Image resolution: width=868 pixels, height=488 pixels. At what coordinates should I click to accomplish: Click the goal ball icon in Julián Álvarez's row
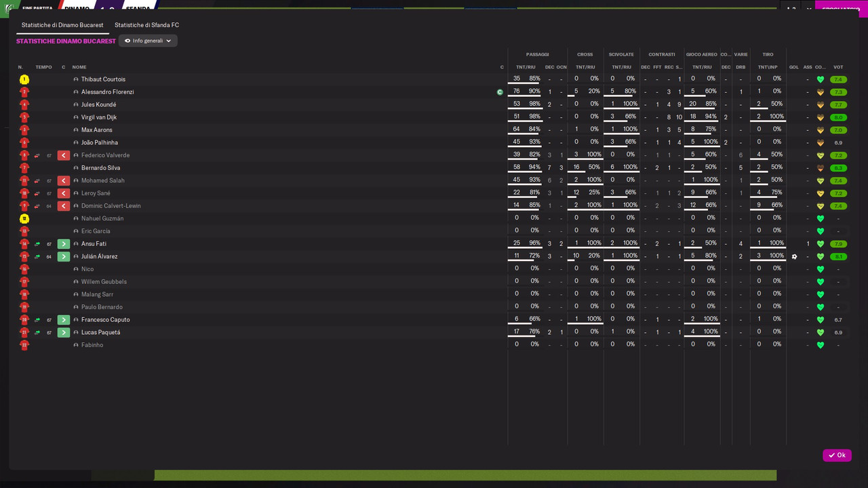click(x=794, y=257)
